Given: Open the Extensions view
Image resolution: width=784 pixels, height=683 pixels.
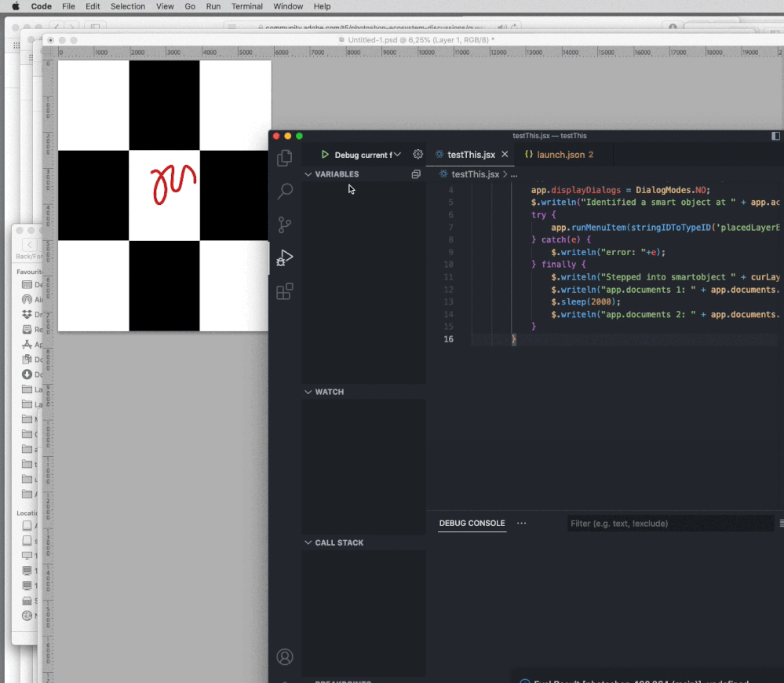Looking at the screenshot, I should [285, 291].
